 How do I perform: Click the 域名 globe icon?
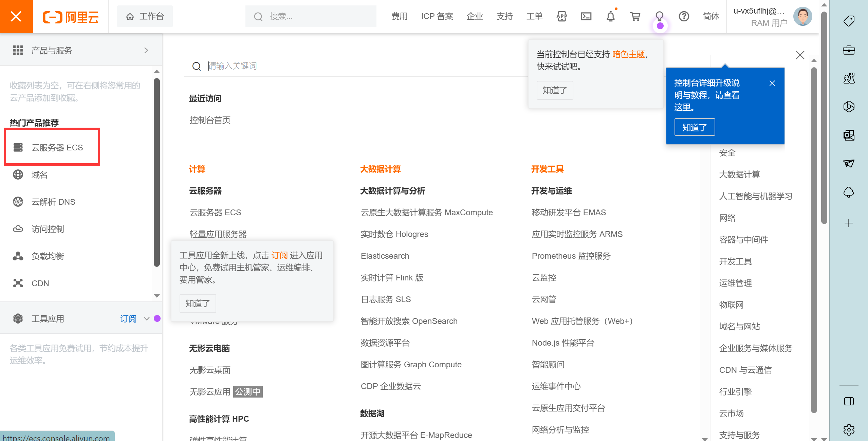(18, 174)
